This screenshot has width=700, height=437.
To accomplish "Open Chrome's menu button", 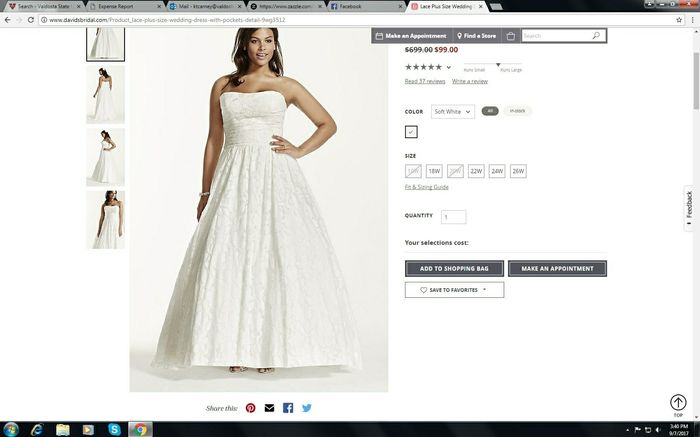I will point(693,20).
